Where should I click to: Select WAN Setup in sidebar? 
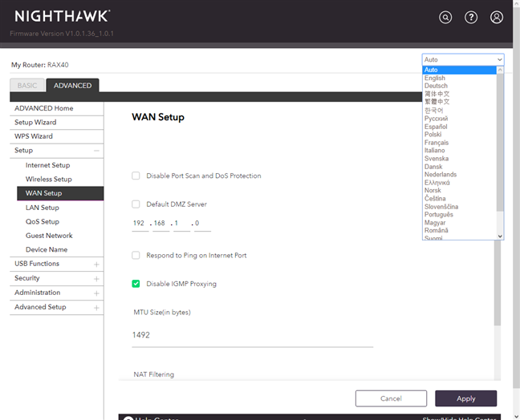(60, 193)
